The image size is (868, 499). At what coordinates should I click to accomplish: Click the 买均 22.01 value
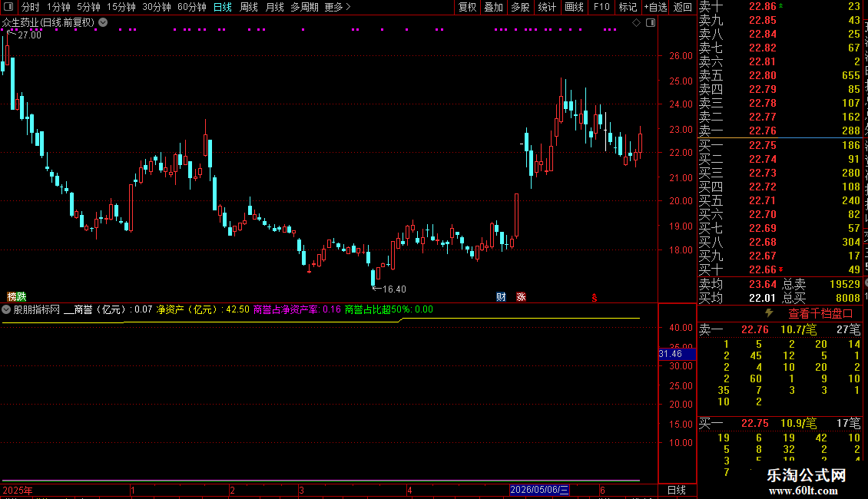coord(762,298)
